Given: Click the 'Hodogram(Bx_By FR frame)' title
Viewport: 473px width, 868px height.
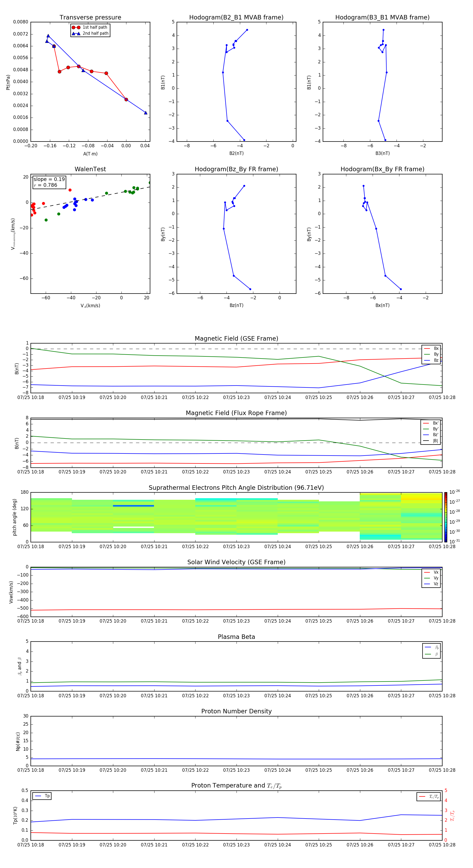Looking at the screenshot, I should (382, 169).
